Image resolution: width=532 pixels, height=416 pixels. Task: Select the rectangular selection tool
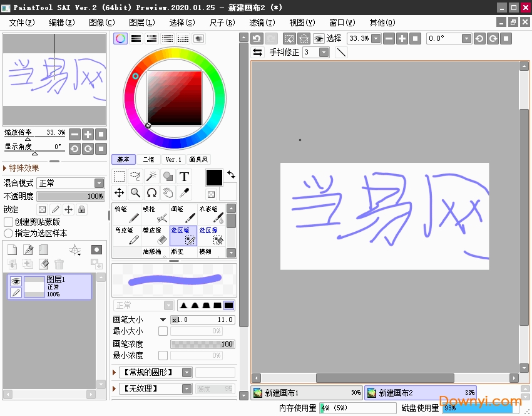point(119,177)
